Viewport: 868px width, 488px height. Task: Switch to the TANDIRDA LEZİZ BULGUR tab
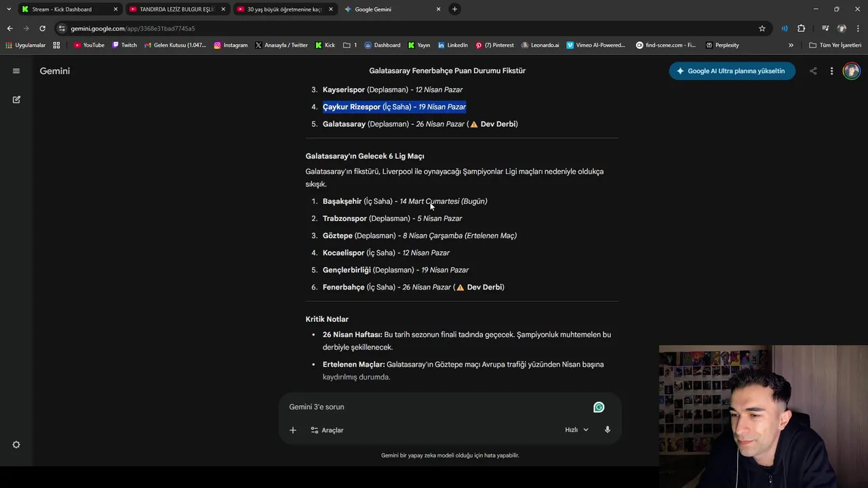pos(176,9)
